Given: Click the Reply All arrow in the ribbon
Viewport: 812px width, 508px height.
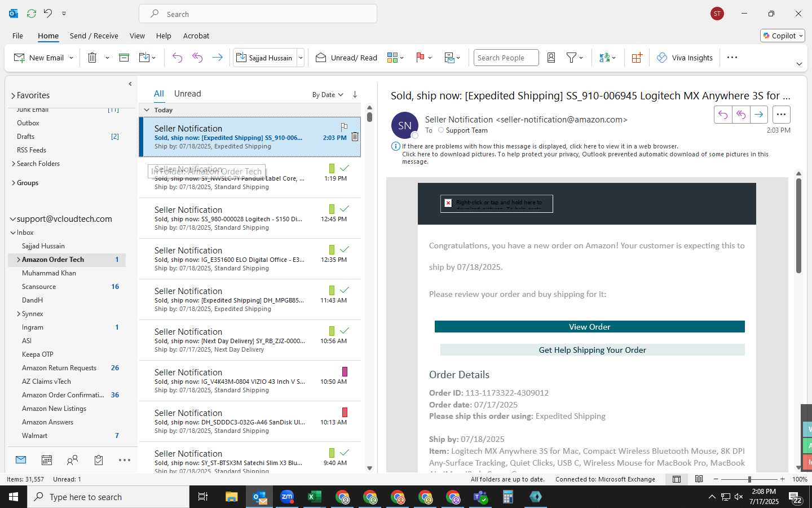Looking at the screenshot, I should 197,58.
